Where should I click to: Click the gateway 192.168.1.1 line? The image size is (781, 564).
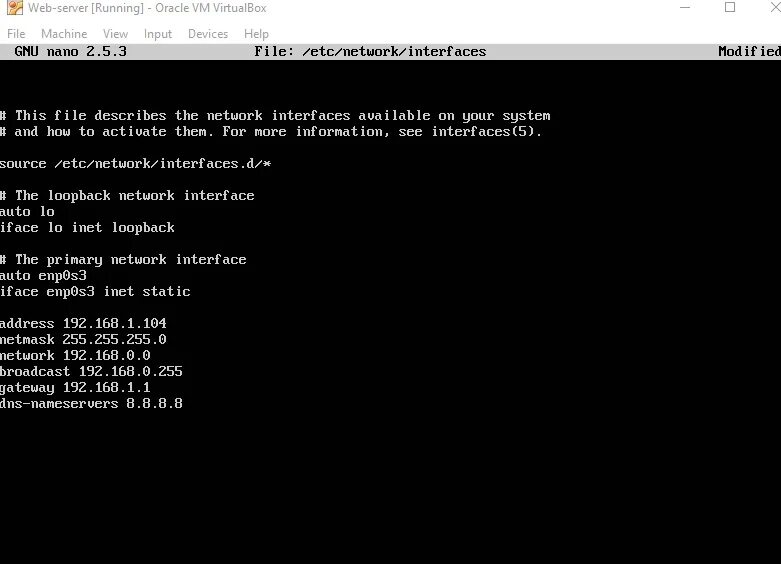[x=75, y=387]
